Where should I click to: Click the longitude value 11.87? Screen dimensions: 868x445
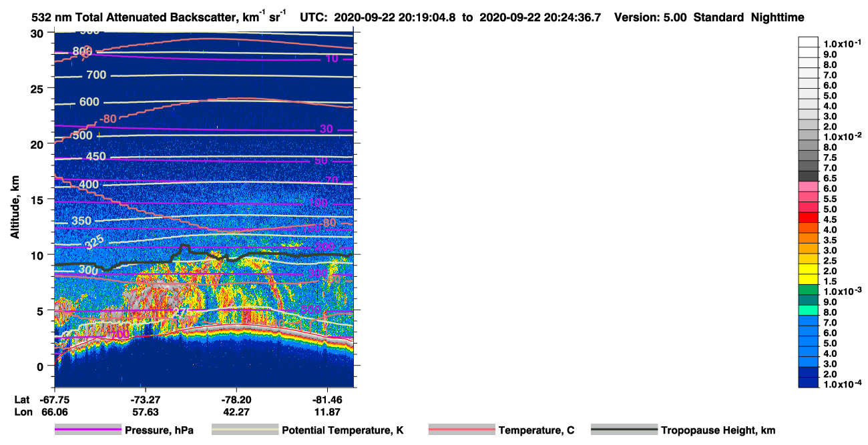coord(327,412)
